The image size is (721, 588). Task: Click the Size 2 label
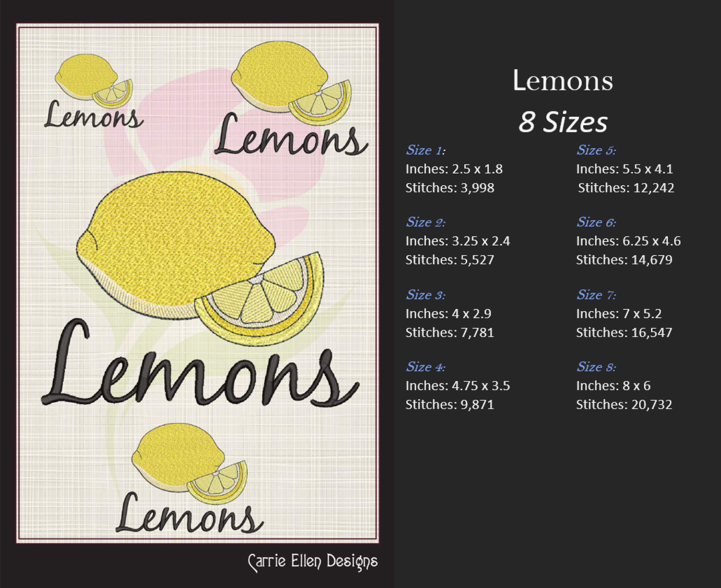425,222
